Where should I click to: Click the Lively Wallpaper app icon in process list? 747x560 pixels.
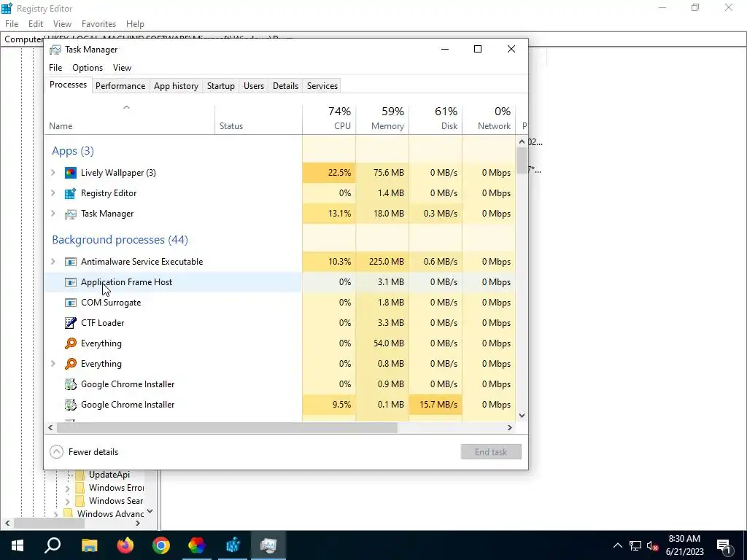click(x=71, y=173)
